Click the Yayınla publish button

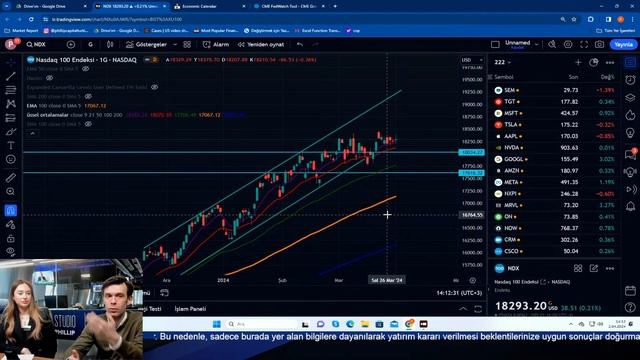coord(623,44)
